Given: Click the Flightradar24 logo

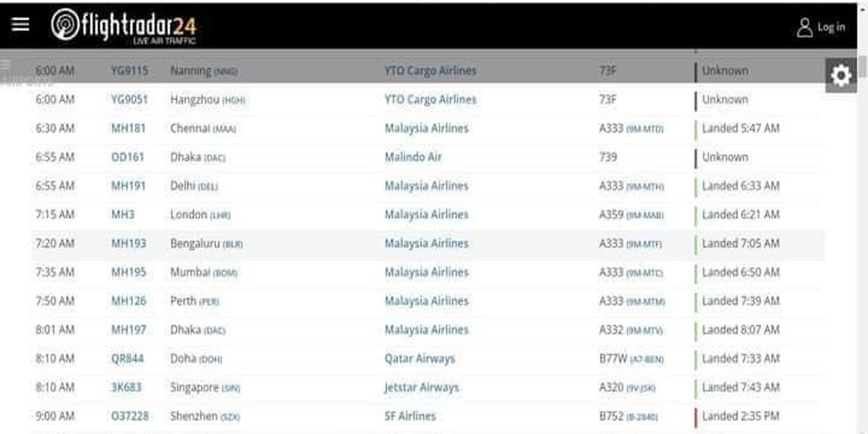Looking at the screenshot, I should coord(124,26).
